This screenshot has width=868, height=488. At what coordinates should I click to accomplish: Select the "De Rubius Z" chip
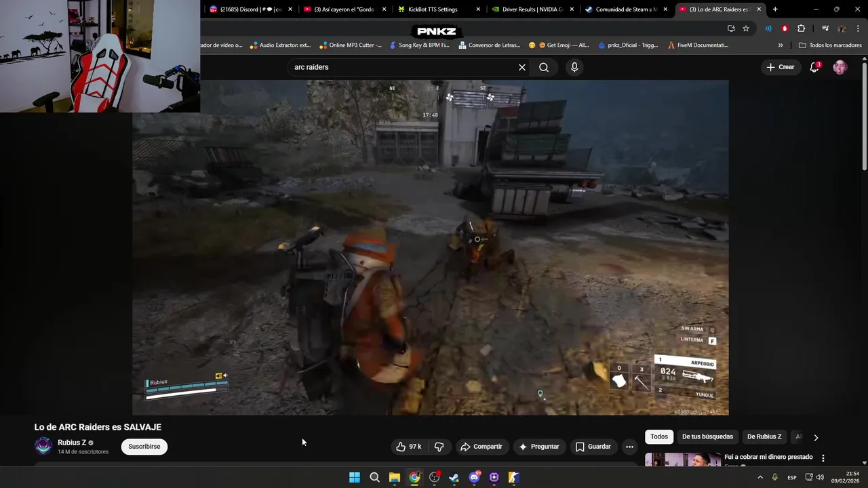pos(764,436)
